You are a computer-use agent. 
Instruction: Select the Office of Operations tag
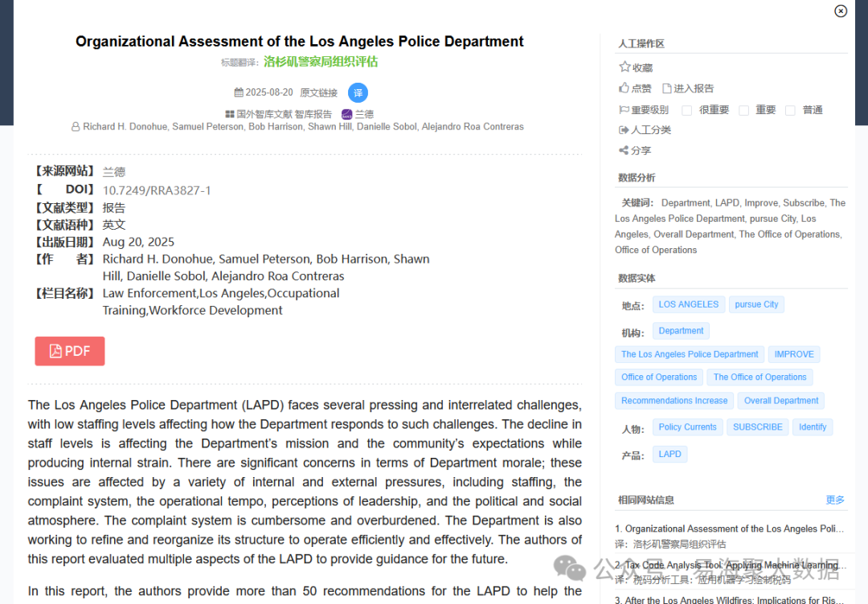click(659, 377)
